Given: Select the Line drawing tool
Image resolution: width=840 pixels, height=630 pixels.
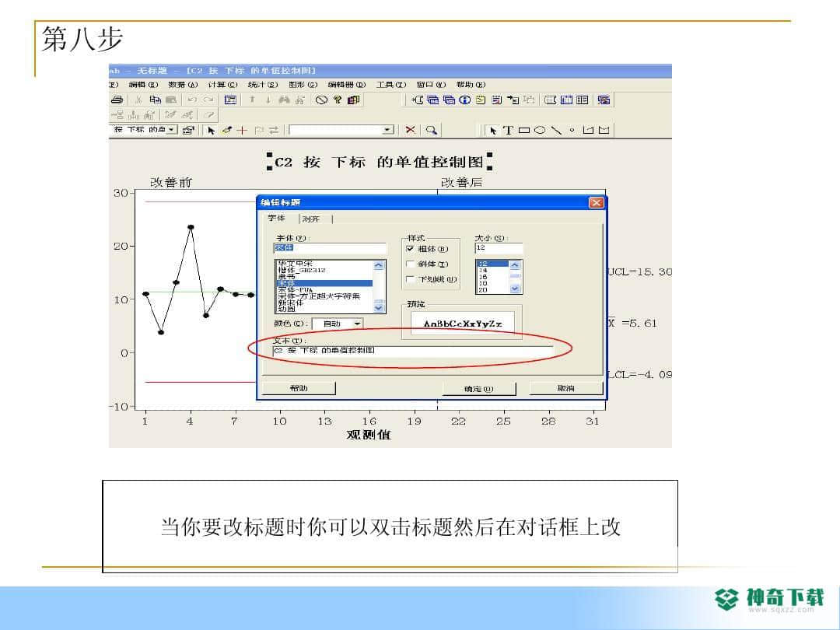Looking at the screenshot, I should pyautogui.click(x=557, y=130).
